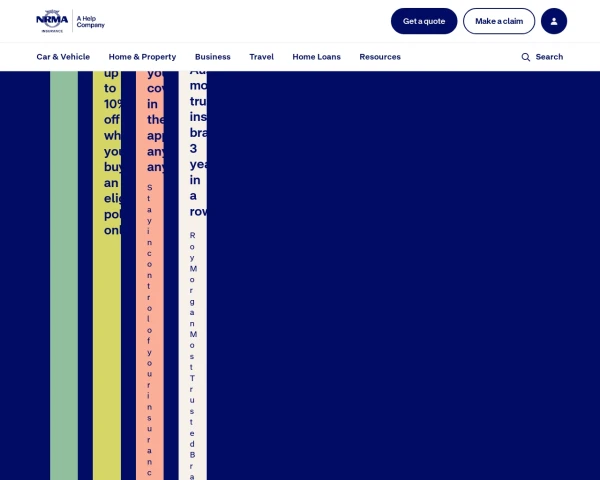Click the Make a claim button
The height and width of the screenshot is (480, 600).
499,21
